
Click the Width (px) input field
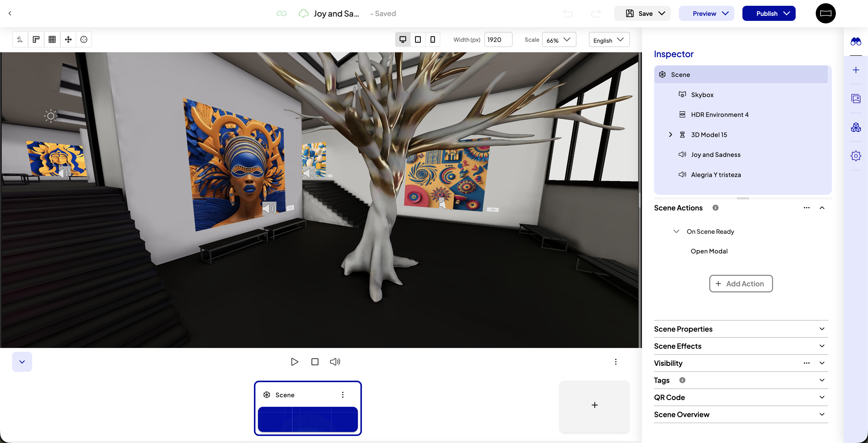click(x=498, y=39)
